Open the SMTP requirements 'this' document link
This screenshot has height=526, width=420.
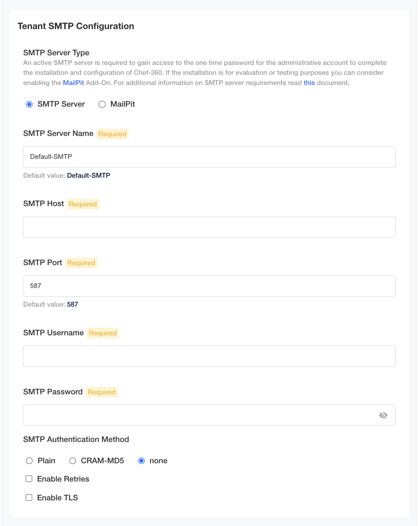coord(309,83)
